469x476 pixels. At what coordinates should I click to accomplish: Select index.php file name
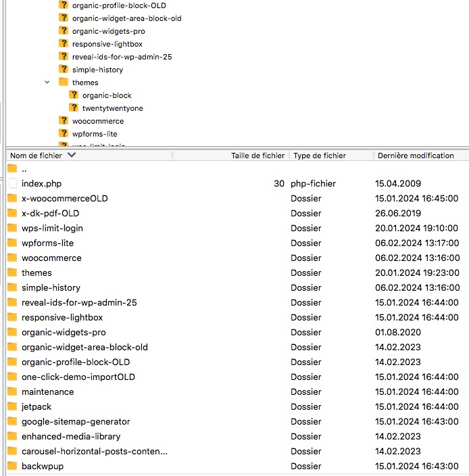click(41, 184)
